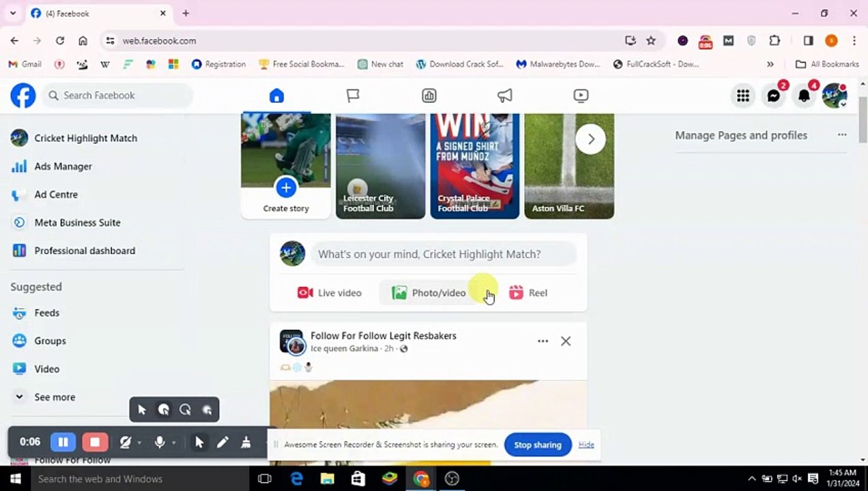
Task: Clear annotations with the broom icon
Action: tap(246, 443)
